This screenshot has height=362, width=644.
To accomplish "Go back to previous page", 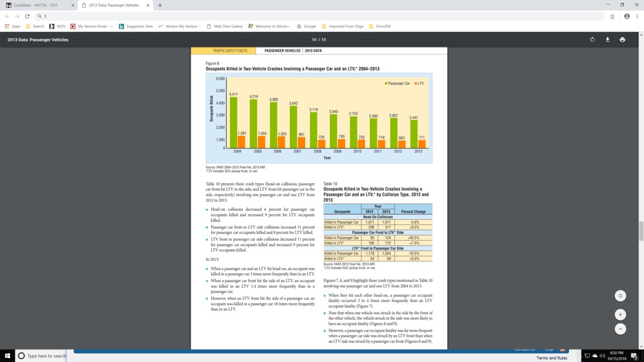I will click(7, 16).
